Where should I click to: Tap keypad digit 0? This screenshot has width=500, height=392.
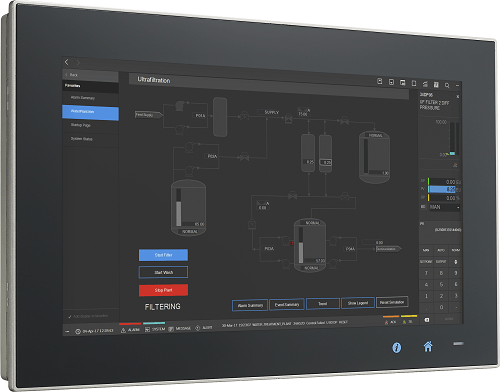(x=441, y=307)
